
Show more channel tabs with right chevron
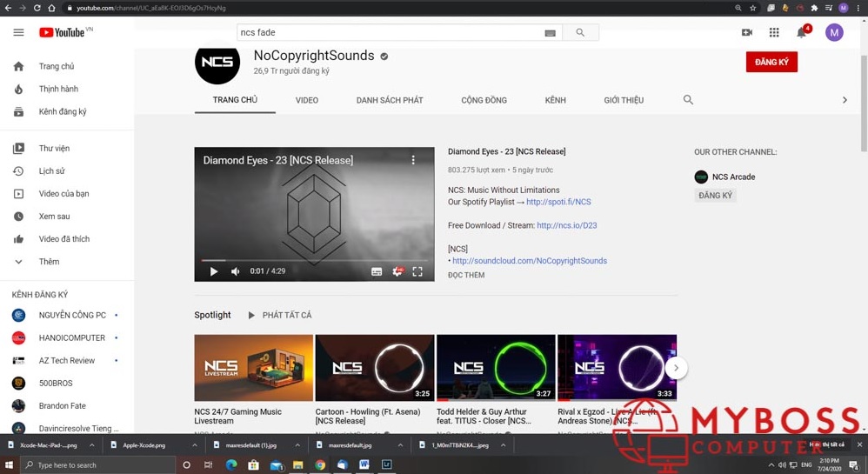click(x=844, y=100)
